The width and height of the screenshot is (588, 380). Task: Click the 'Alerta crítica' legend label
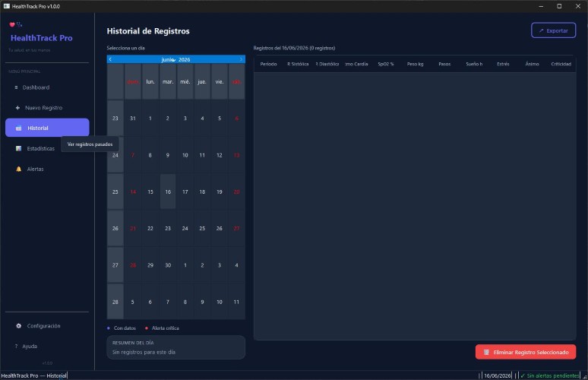click(165, 328)
